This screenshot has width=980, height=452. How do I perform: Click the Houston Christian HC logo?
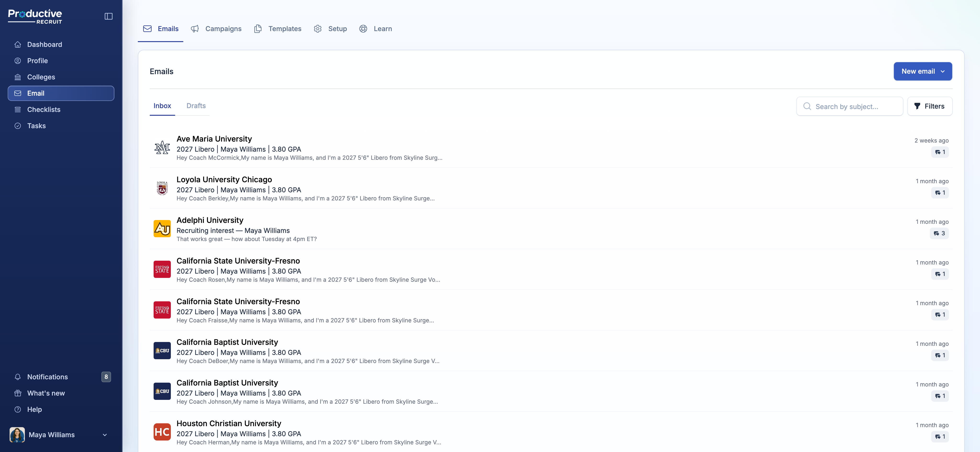(x=162, y=432)
